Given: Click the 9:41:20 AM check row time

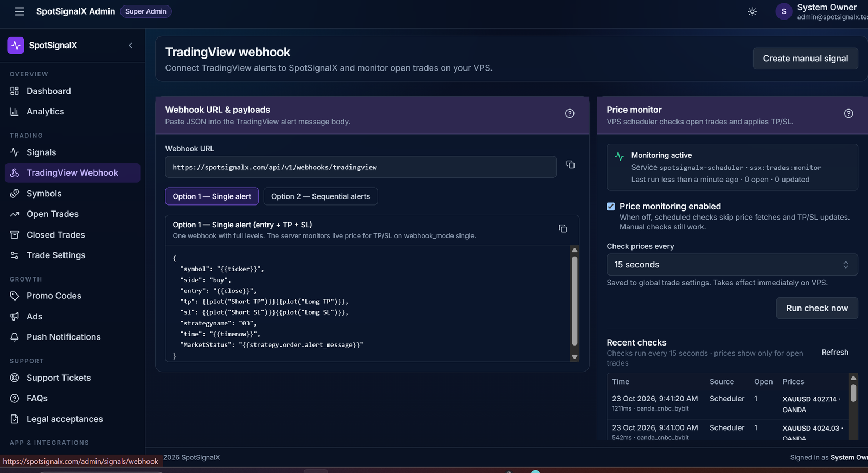Looking at the screenshot, I should 655,399.
